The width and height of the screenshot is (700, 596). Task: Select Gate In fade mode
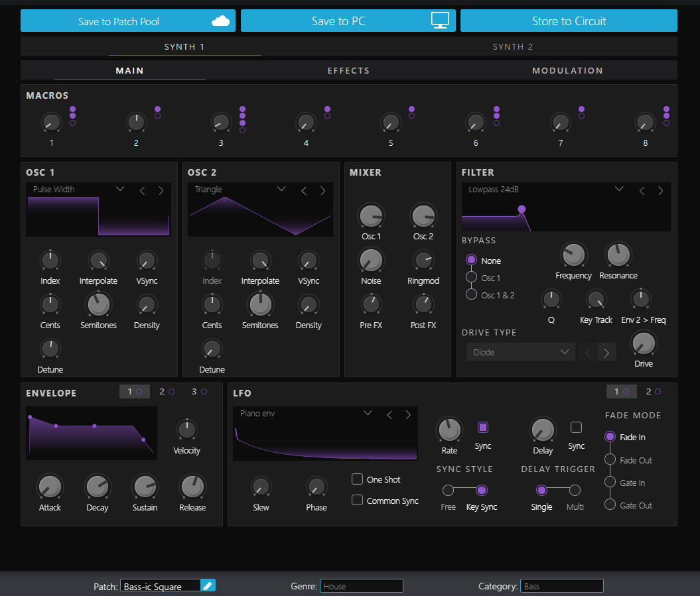[610, 482]
